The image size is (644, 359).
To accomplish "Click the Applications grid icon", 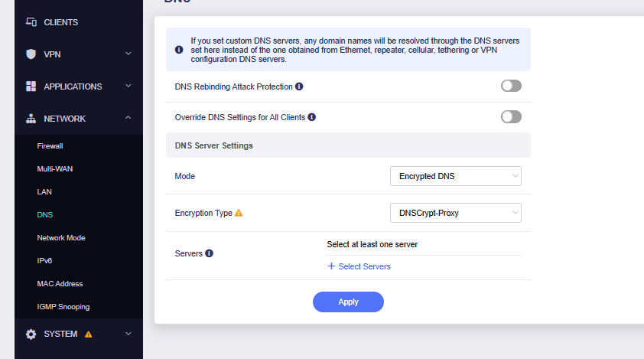I will [31, 86].
